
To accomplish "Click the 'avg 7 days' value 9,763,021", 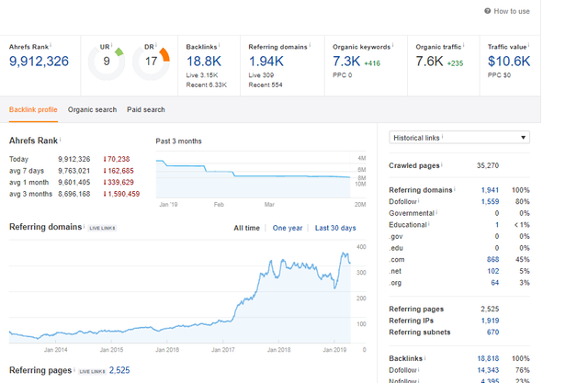I will (73, 171).
